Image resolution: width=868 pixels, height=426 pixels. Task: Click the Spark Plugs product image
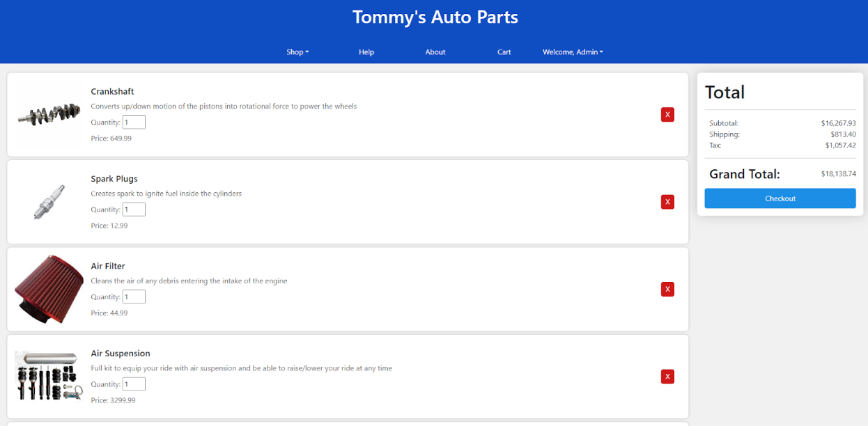click(x=48, y=202)
